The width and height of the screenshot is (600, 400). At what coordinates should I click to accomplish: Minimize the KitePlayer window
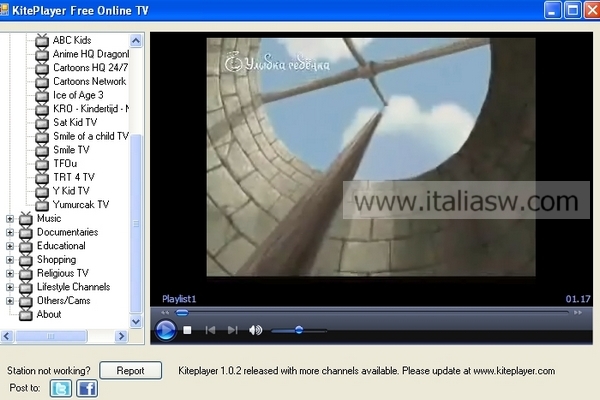tap(552, 10)
